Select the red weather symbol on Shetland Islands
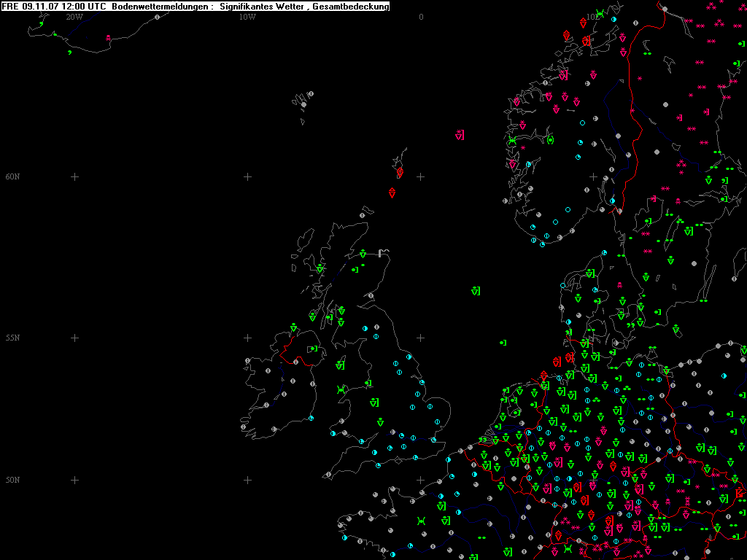 click(400, 173)
